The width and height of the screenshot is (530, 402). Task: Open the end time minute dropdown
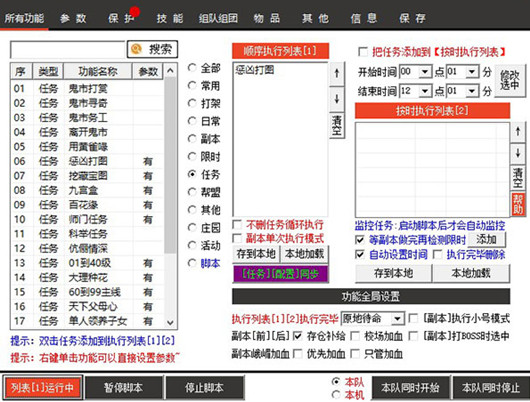click(x=472, y=91)
